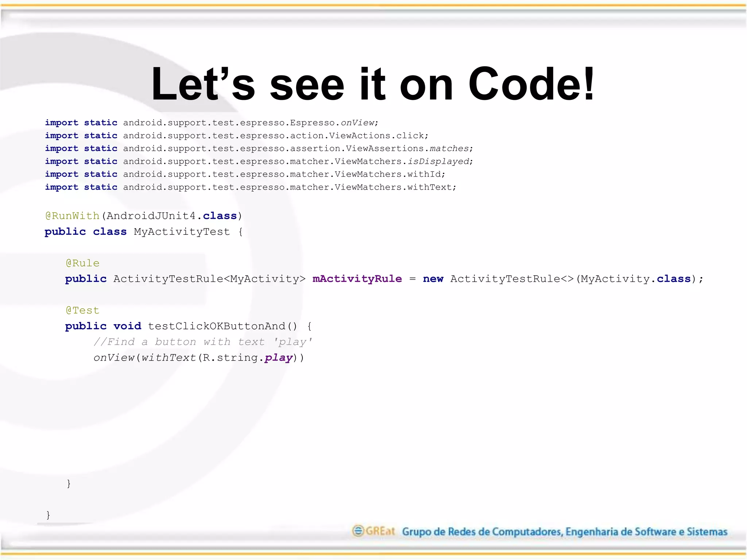Click the mActivityRule variable name
This screenshot has width=747, height=560.
tap(357, 279)
